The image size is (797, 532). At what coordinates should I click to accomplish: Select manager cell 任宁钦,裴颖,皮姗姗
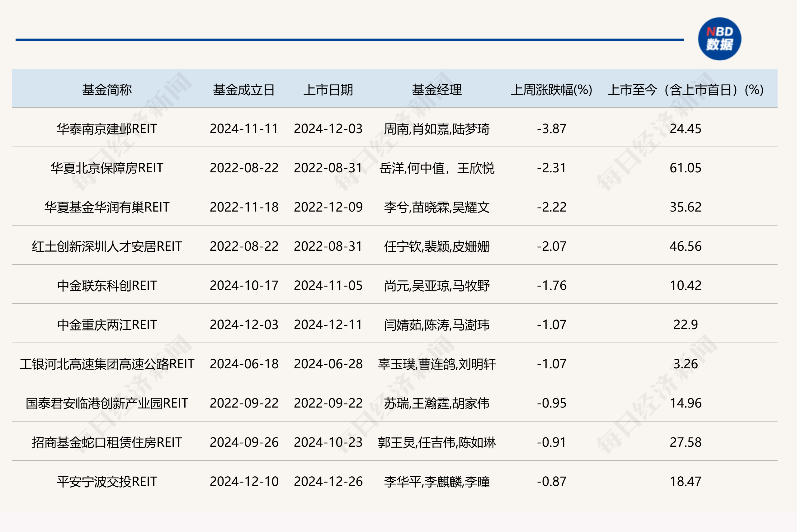(437, 246)
